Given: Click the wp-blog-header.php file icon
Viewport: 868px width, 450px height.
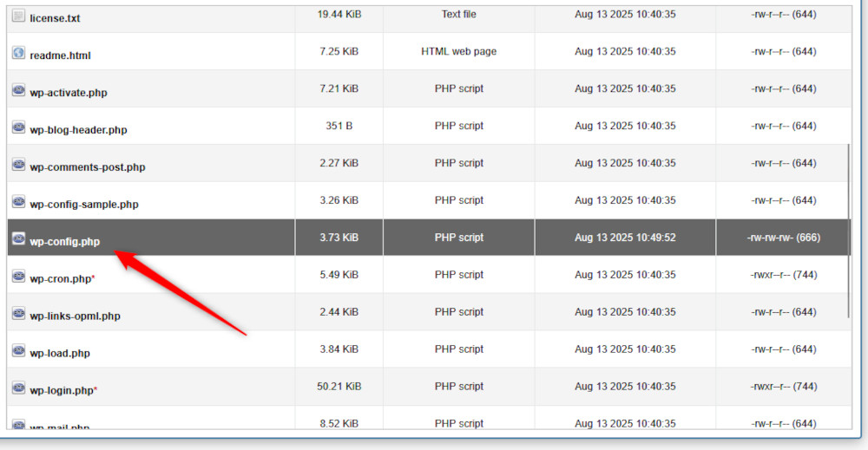Looking at the screenshot, I should click(18, 127).
